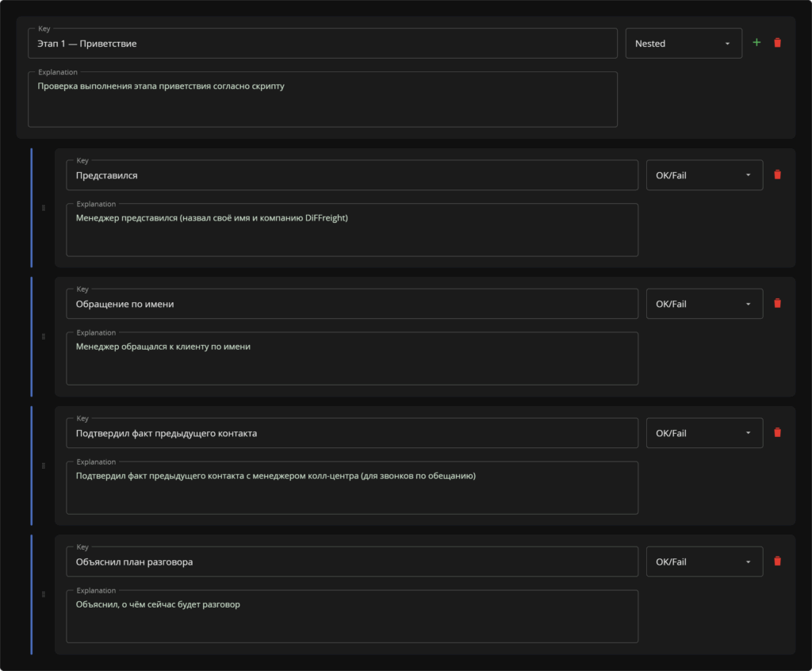Click the green plus icon to add nested item
This screenshot has height=671, width=812.
(x=756, y=43)
